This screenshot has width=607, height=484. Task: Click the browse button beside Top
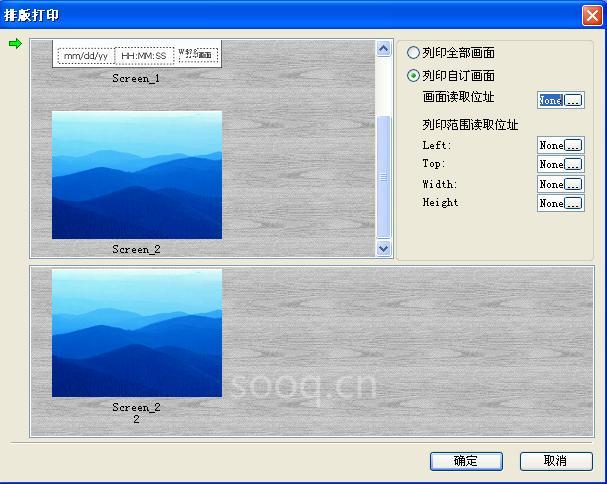(x=573, y=165)
